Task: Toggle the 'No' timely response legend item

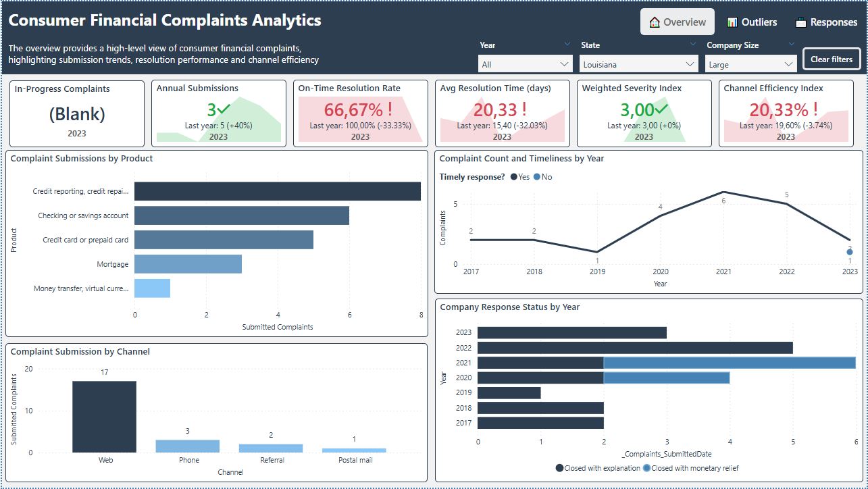Action: 542,177
